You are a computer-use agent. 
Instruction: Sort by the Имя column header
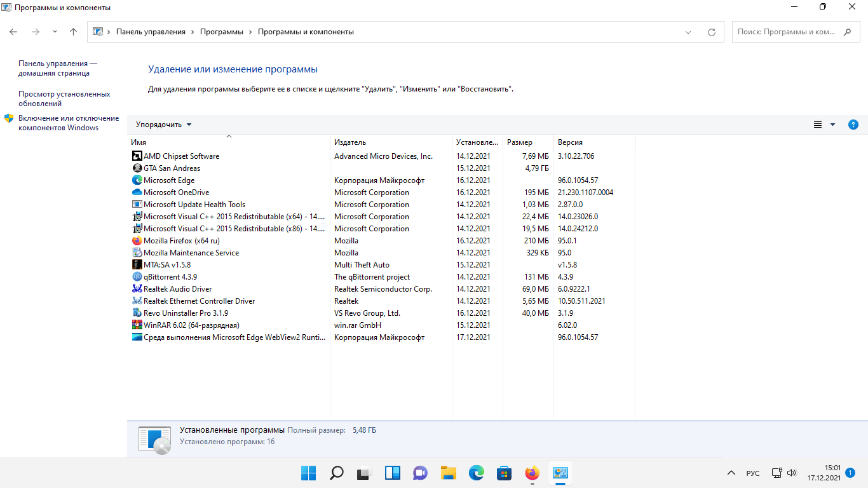(229, 142)
